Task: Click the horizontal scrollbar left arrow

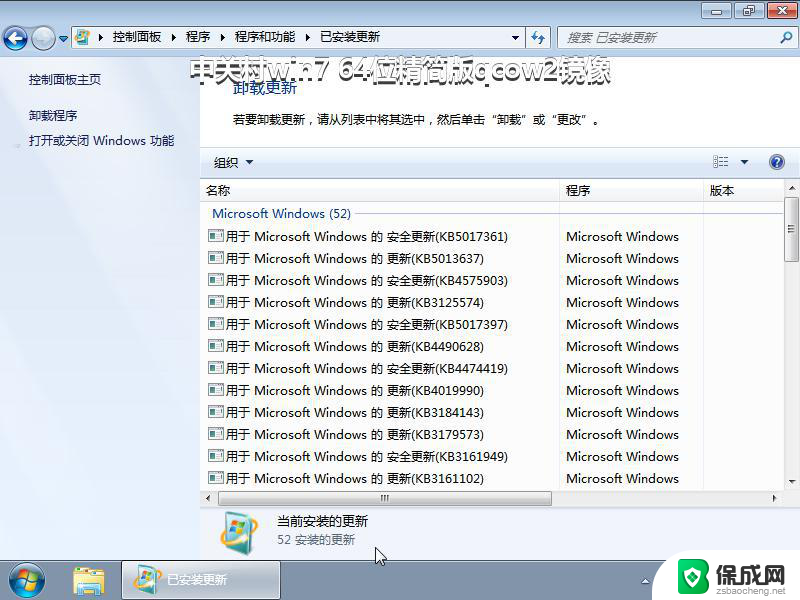Action: click(208, 498)
